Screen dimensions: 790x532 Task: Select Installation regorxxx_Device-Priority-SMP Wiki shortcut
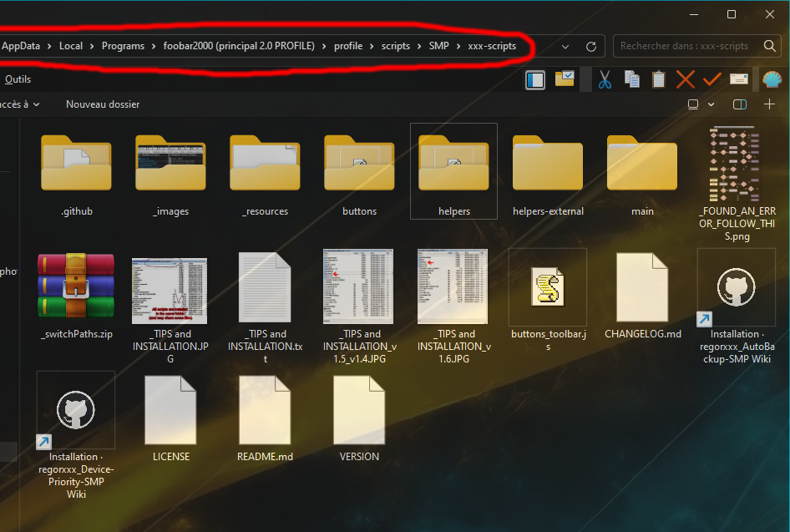point(76,436)
